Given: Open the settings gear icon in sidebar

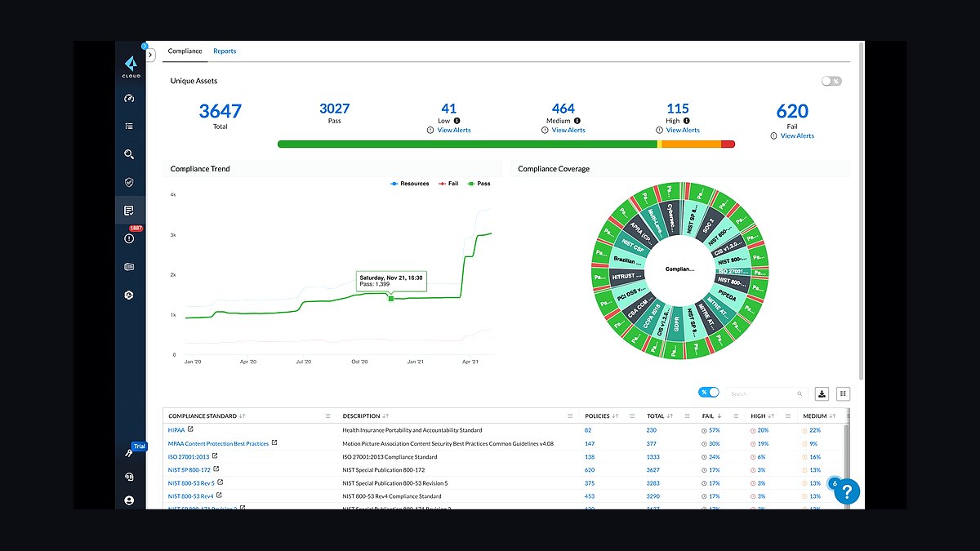Looking at the screenshot, I should click(129, 295).
